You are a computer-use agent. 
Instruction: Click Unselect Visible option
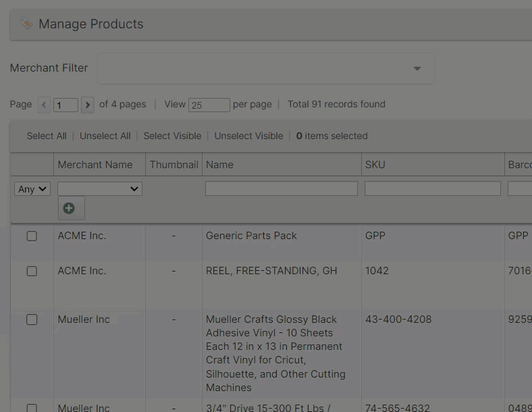point(248,136)
